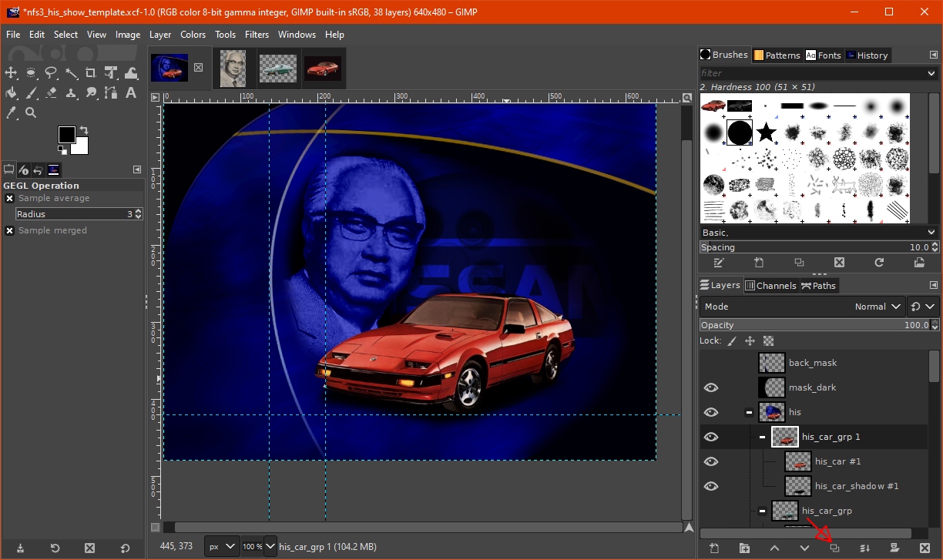The image size is (943, 560).
Task: Lock position and size of layer
Action: click(750, 340)
